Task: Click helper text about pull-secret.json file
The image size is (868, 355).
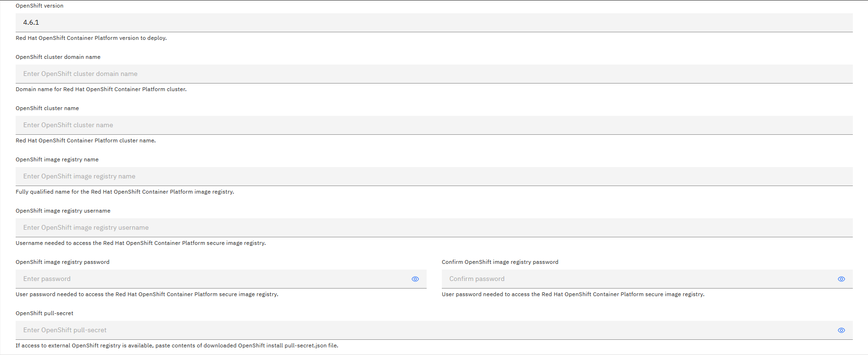Action: point(177,346)
